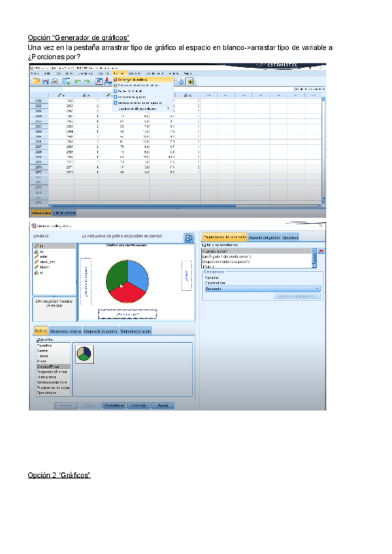Click the last toolbar icon with yellow mark
This screenshot has height=554, width=392.
pyautogui.click(x=190, y=82)
